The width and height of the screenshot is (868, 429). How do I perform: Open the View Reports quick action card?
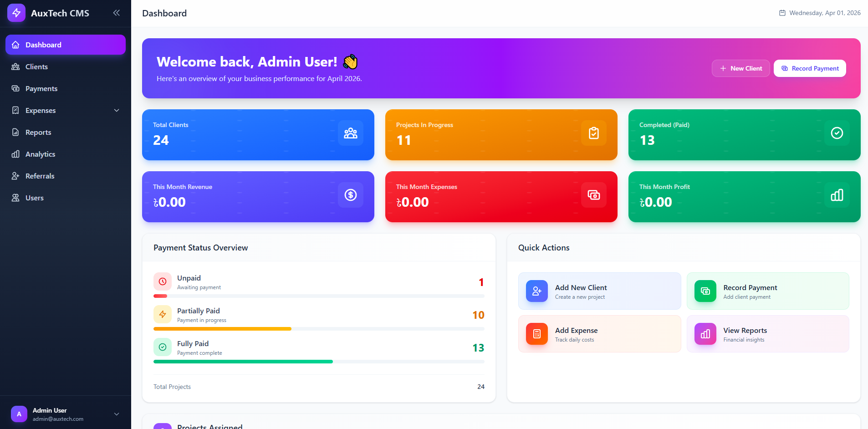[767, 334]
